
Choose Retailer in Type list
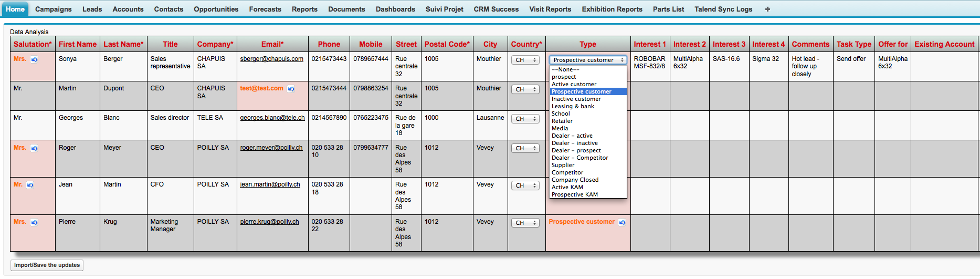(588, 121)
